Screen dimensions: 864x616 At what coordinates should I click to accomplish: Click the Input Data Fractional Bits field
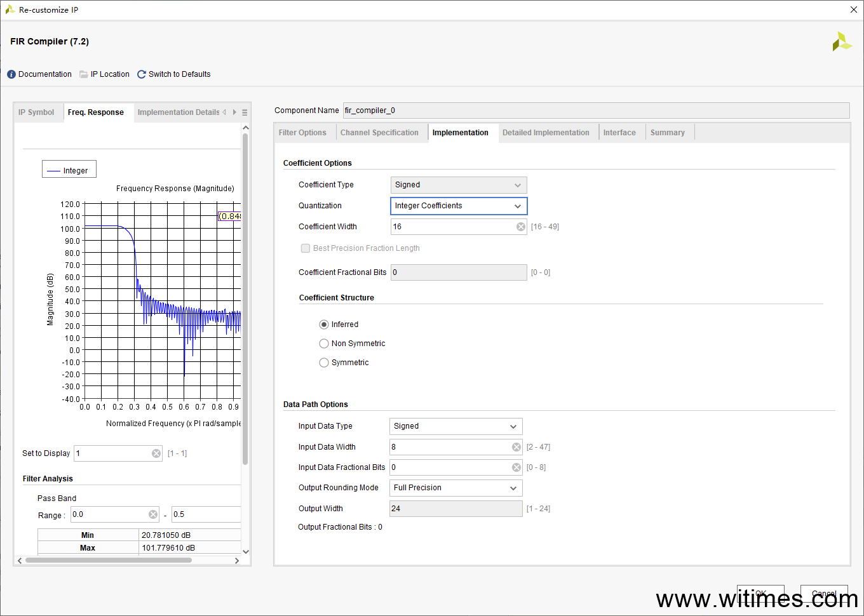pyautogui.click(x=456, y=467)
